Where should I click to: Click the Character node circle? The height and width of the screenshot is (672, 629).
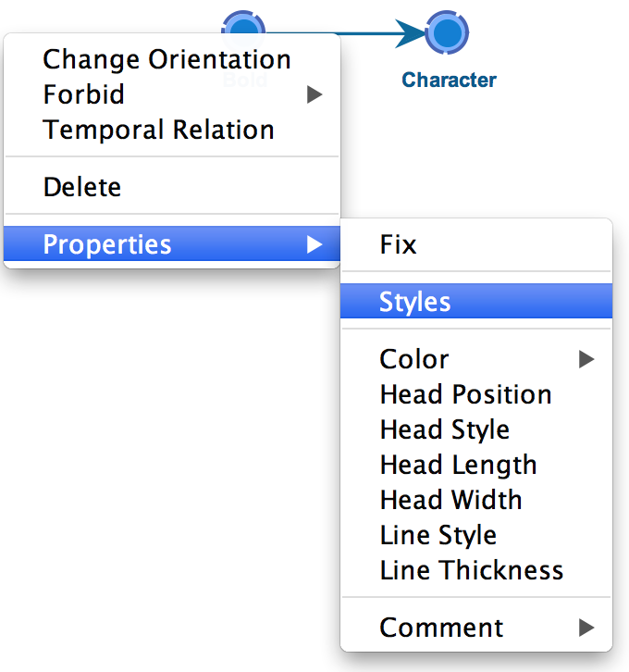447,32
